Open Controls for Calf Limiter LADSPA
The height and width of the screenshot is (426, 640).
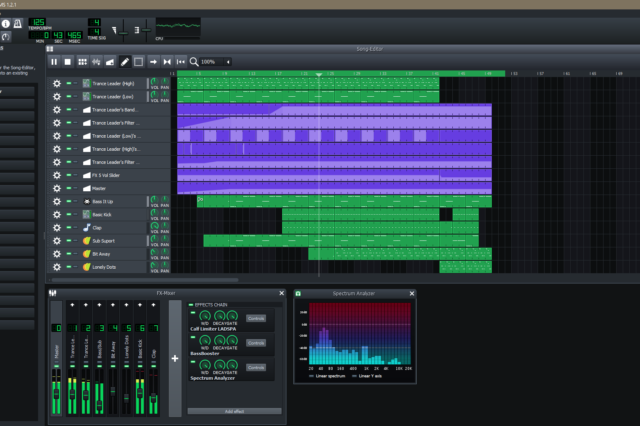click(255, 318)
